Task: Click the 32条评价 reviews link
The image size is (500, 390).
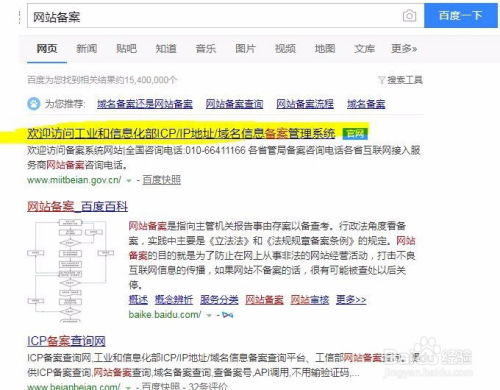Action: click(208, 386)
